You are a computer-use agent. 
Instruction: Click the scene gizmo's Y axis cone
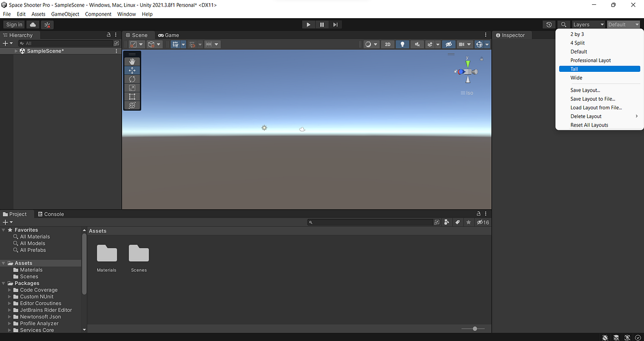tap(467, 63)
